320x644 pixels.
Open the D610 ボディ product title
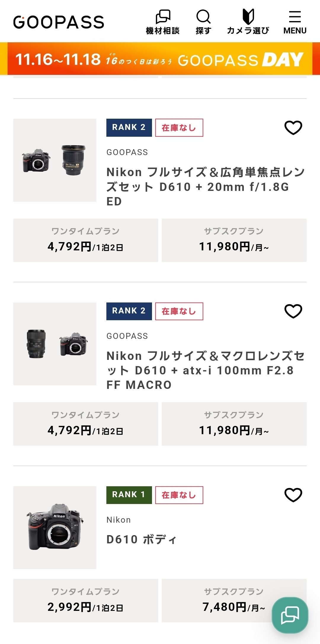[x=141, y=540]
